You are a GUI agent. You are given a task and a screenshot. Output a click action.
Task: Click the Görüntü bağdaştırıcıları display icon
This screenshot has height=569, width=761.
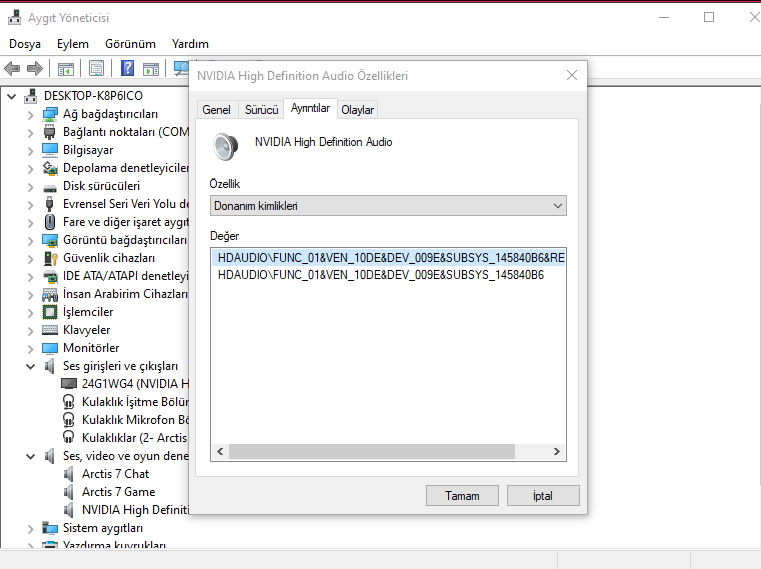(x=50, y=240)
